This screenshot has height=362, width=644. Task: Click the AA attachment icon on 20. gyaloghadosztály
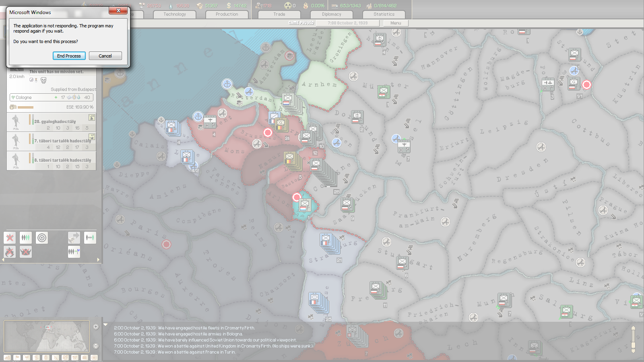point(92,117)
